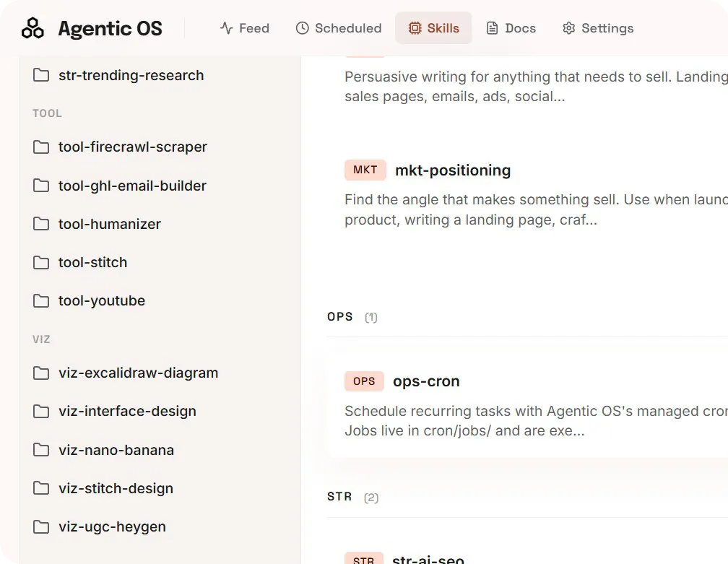Click the VIZ section heading
The width and height of the screenshot is (728, 564).
[41, 339]
